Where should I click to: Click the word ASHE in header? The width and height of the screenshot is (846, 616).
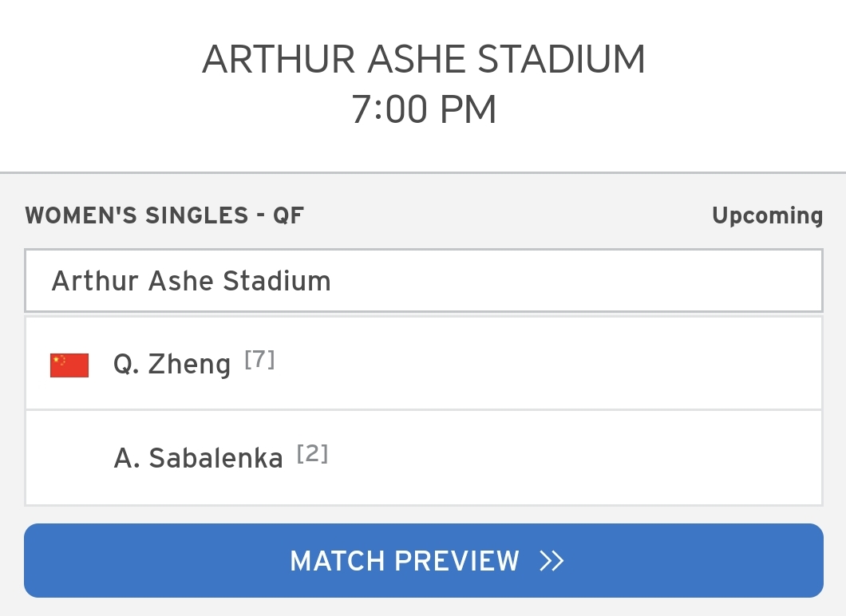(x=416, y=59)
